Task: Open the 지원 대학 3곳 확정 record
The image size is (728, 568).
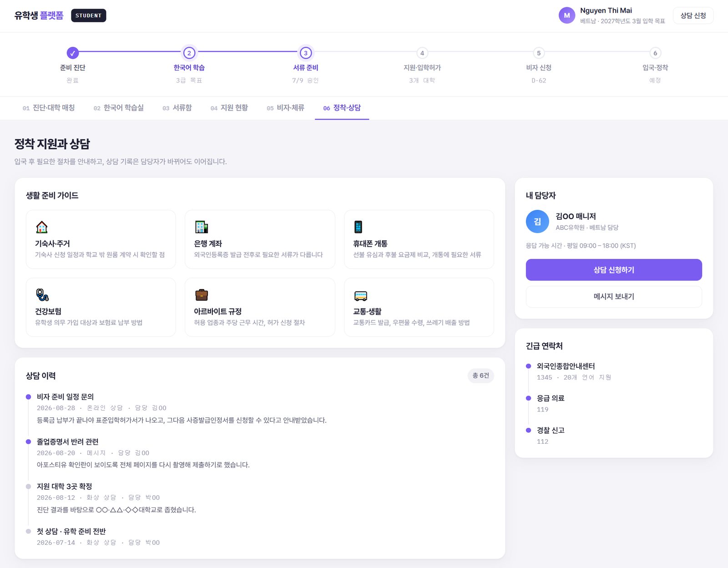Action: [64, 487]
